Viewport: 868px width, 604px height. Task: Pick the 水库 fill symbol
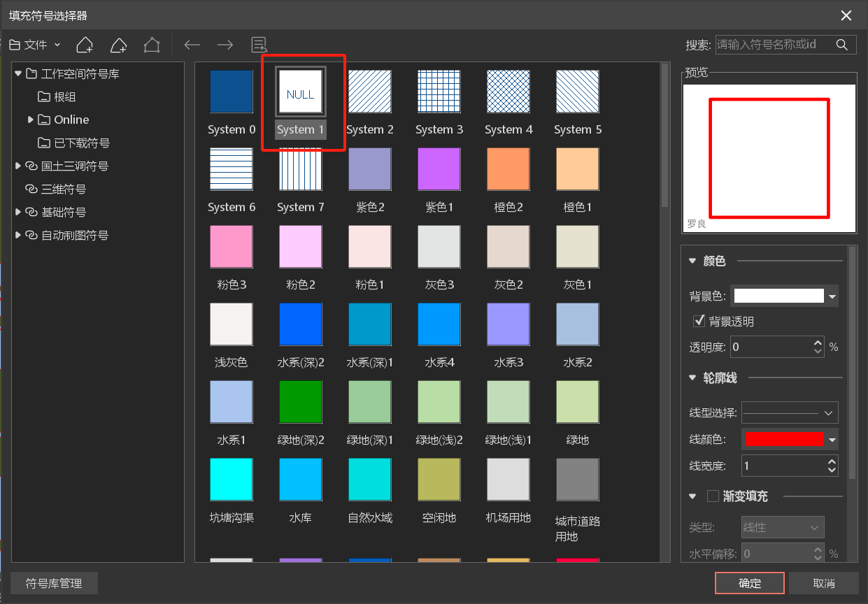pyautogui.click(x=301, y=480)
